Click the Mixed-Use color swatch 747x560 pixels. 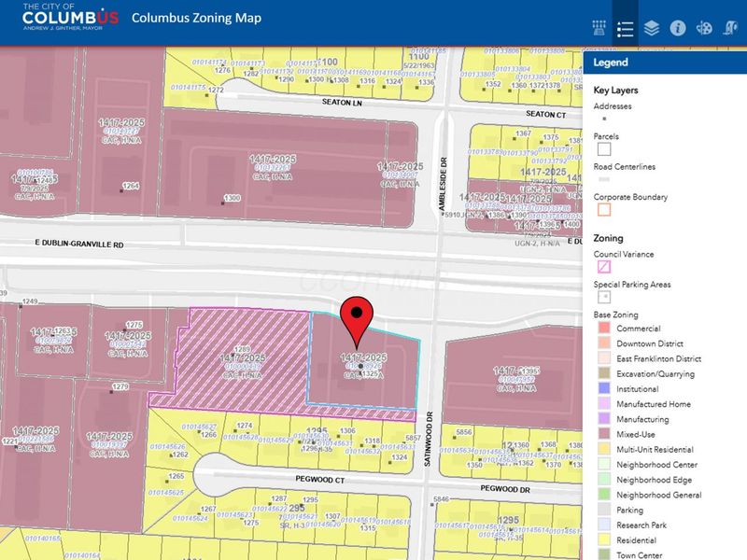pos(603,434)
